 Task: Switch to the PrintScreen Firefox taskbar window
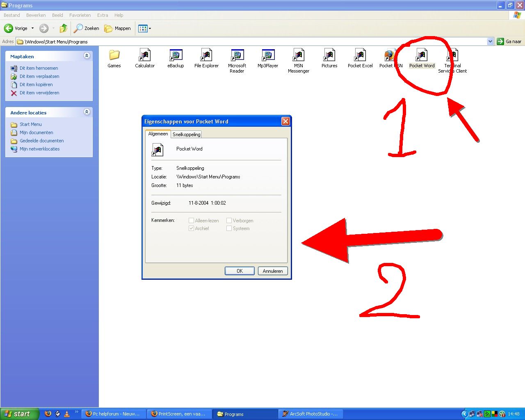(x=180, y=414)
